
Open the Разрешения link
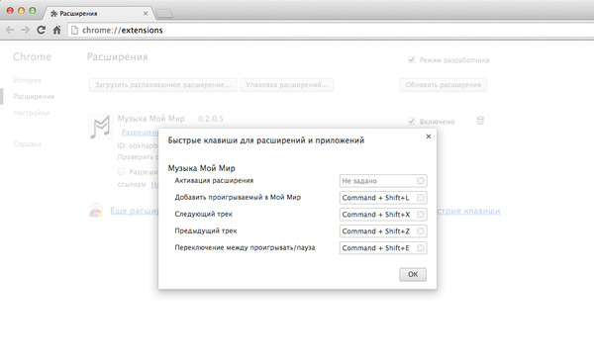140,133
